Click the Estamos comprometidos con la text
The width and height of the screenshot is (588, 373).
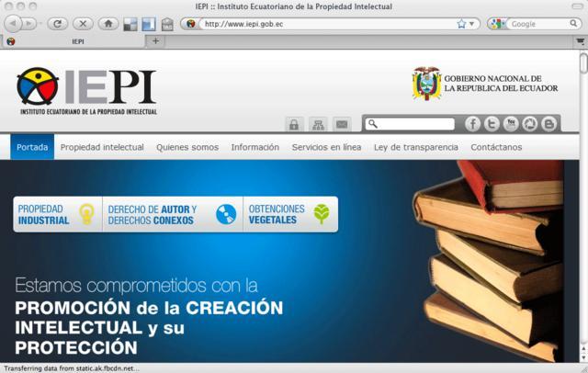coord(136,286)
